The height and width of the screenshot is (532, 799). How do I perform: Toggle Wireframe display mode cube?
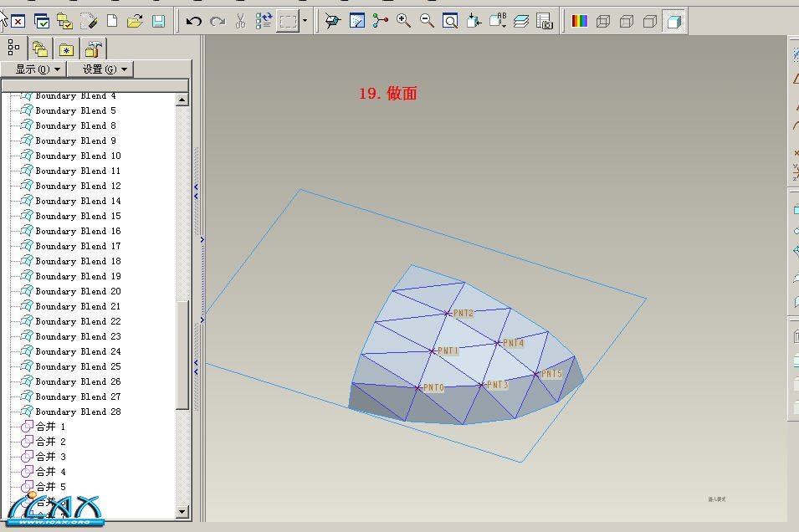point(603,22)
